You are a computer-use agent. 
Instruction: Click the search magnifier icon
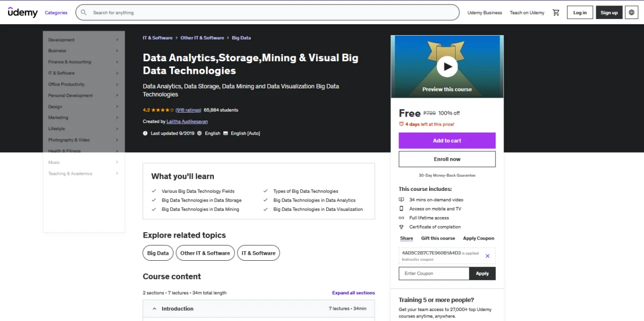[84, 13]
